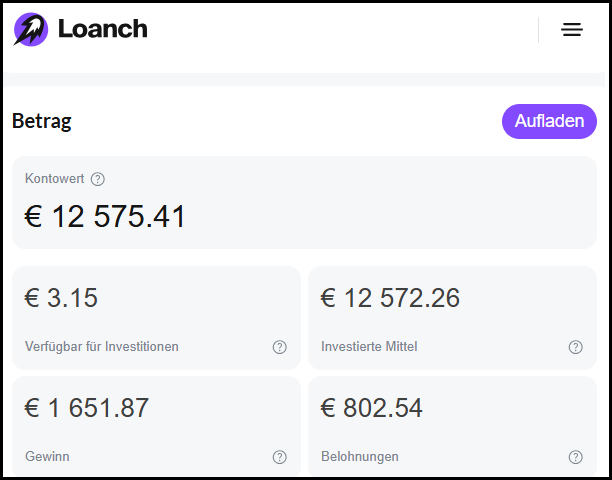The width and height of the screenshot is (612, 480).
Task: Open the hamburger navigation menu
Action: point(571,30)
